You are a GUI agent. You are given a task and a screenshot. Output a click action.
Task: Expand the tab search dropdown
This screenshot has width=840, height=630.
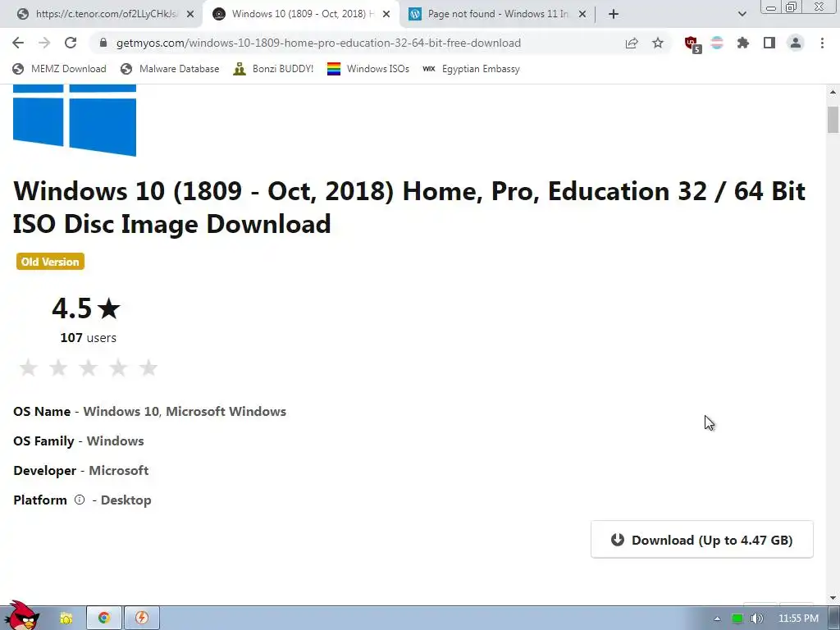(742, 14)
